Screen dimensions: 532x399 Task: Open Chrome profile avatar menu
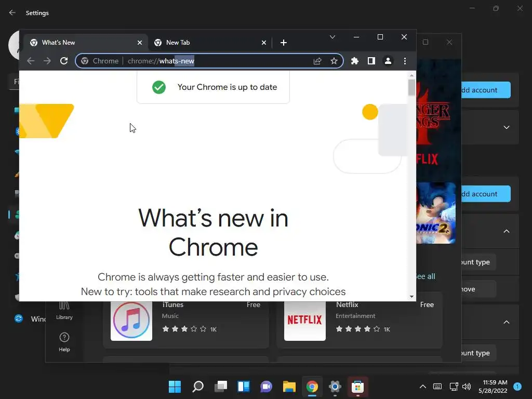tap(388, 61)
